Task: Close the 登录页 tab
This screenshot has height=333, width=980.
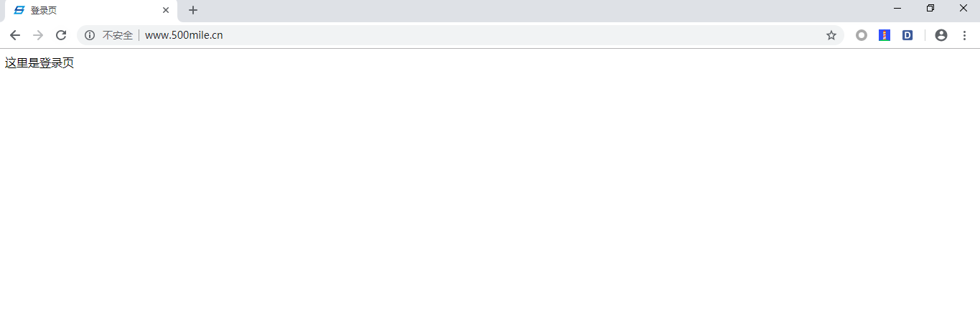Action: tap(166, 11)
